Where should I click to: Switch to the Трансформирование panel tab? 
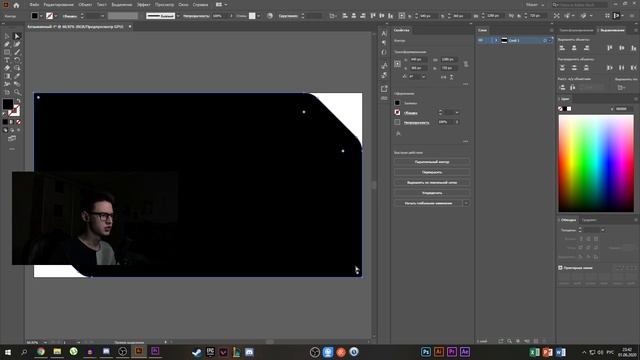pyautogui.click(x=576, y=30)
